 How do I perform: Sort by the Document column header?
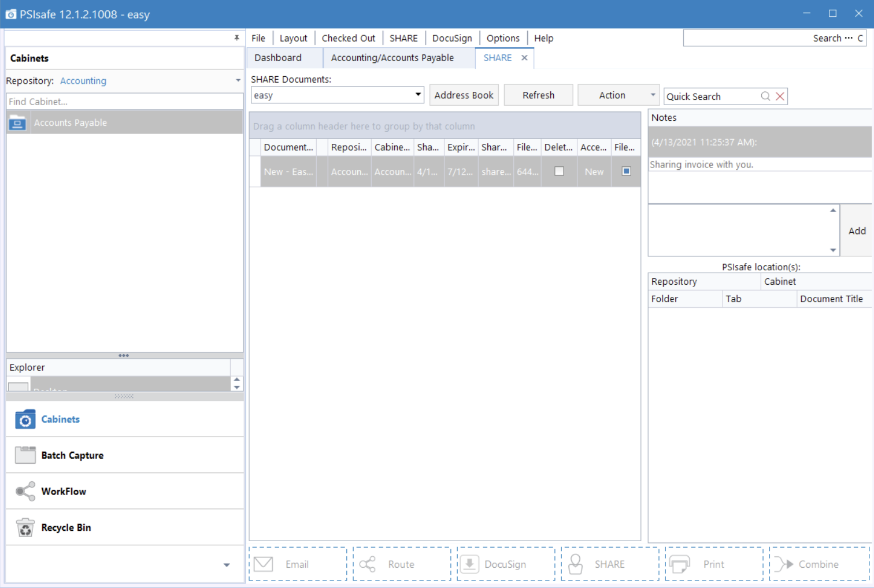(288, 147)
